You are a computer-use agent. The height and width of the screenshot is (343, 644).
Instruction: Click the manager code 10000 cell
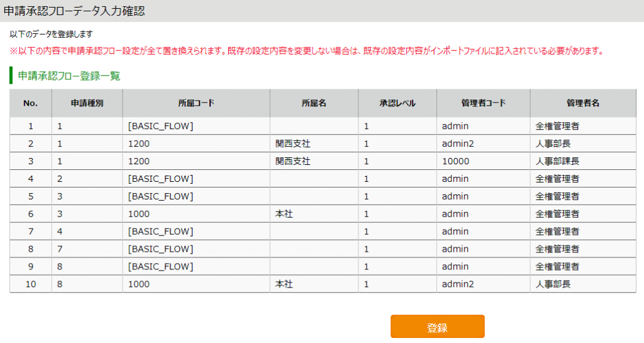coord(455,161)
